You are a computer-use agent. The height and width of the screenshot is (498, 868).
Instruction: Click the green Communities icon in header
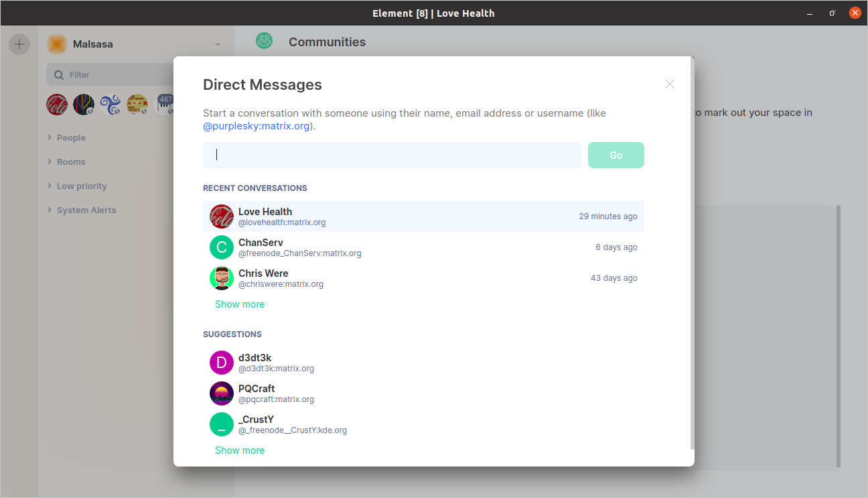pyautogui.click(x=265, y=41)
